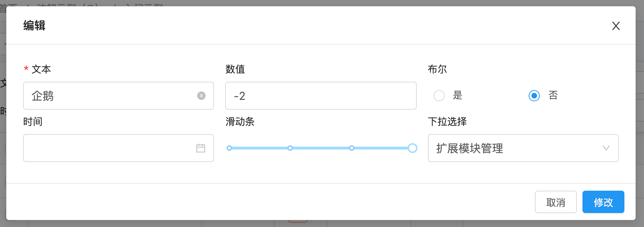Click the red asterisk next to 文本
This screenshot has height=227, width=644.
coord(25,69)
